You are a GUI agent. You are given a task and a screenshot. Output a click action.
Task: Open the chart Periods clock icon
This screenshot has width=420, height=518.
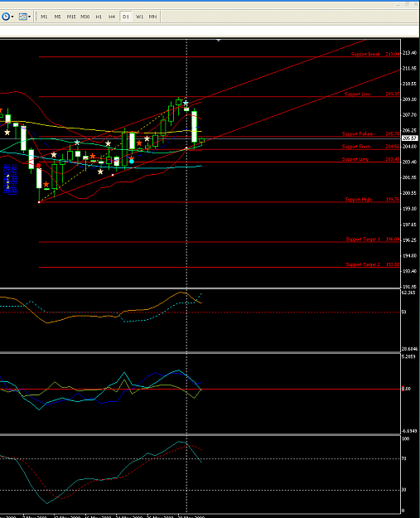pyautogui.click(x=6, y=17)
